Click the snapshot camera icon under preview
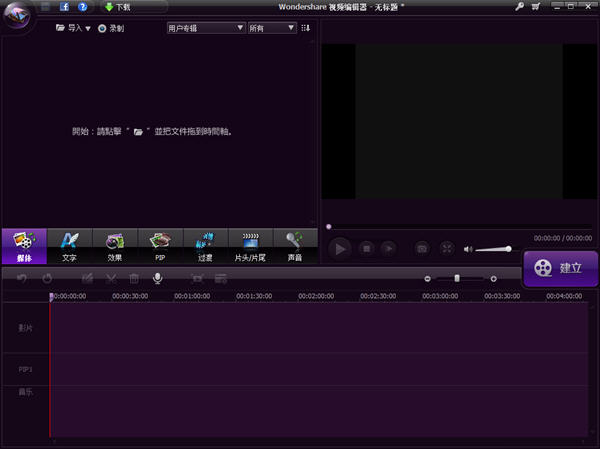This screenshot has width=600, height=449. pyautogui.click(x=422, y=248)
